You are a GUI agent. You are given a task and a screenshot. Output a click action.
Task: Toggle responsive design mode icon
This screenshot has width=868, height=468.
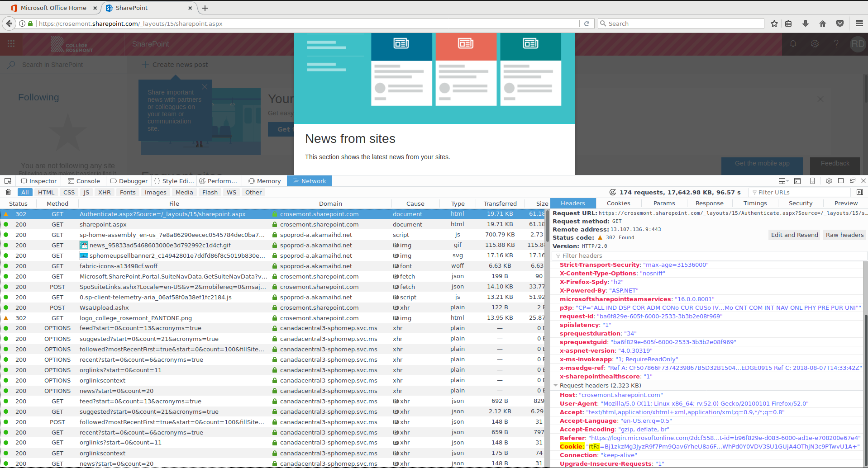coord(812,181)
